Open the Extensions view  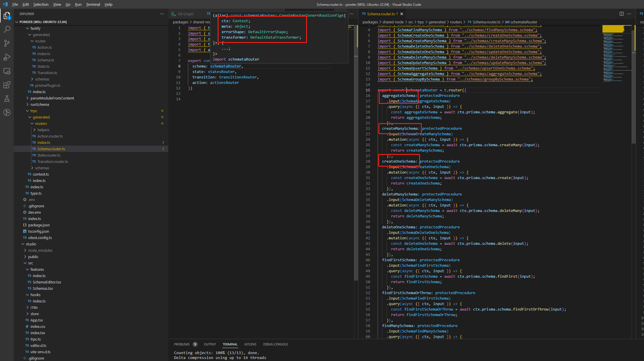[x=7, y=85]
